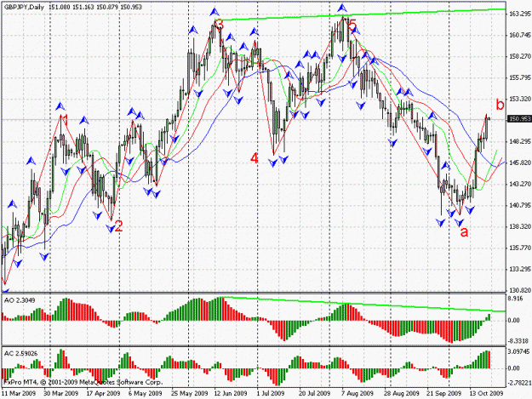The height and width of the screenshot is (399, 532).
Task: Click the 130.820 price axis label
Action: [519, 290]
